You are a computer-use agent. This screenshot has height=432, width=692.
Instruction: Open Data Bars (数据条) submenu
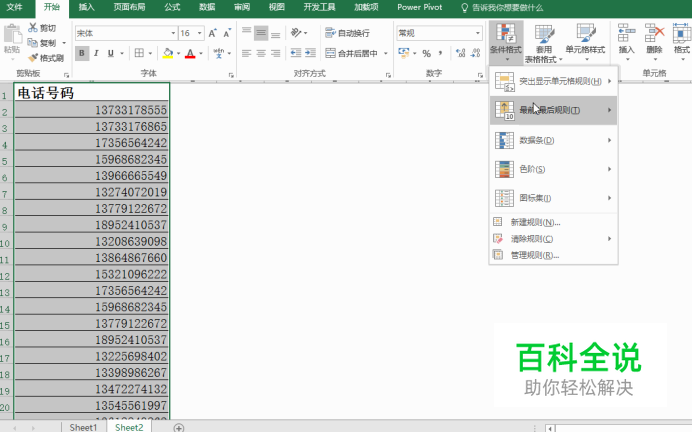553,140
